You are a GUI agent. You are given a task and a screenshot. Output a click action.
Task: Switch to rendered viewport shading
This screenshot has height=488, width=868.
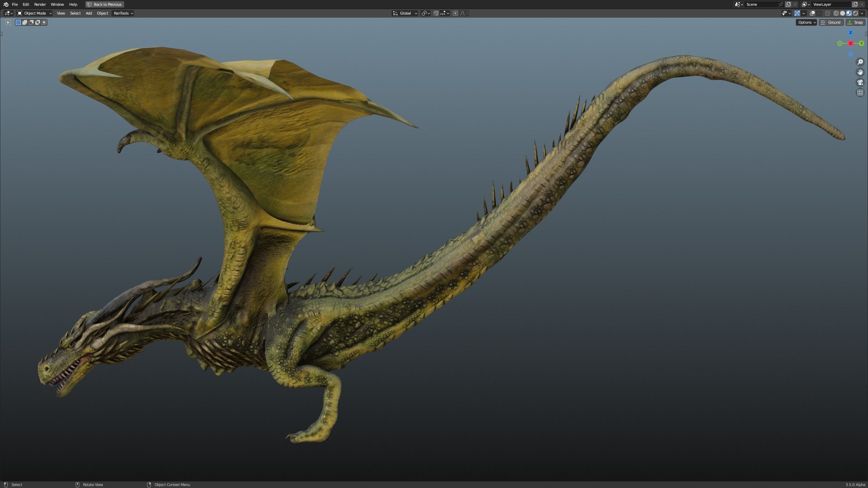coord(855,13)
